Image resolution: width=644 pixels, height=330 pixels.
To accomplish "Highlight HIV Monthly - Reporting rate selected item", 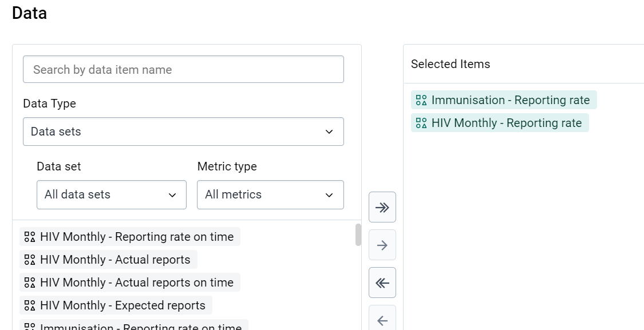I will tap(499, 123).
